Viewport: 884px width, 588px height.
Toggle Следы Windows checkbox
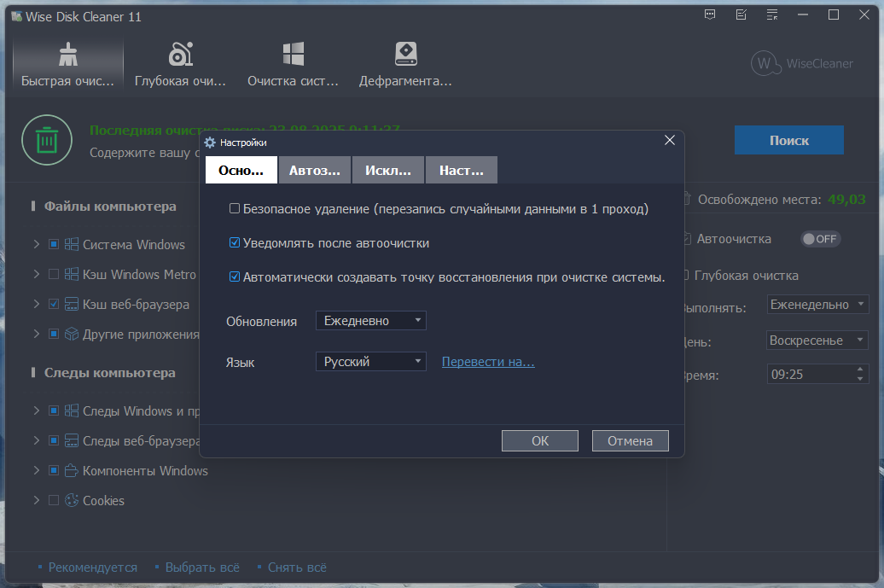54,410
